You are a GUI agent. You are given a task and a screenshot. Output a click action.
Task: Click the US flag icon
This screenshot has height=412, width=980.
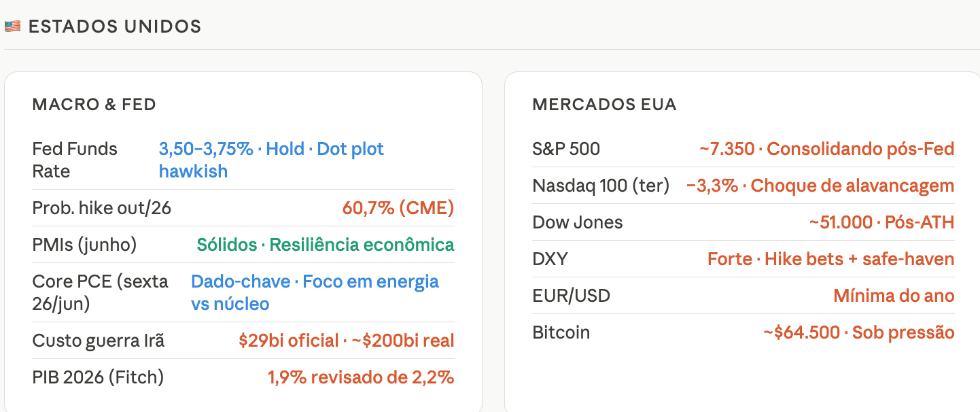pyautogui.click(x=12, y=27)
